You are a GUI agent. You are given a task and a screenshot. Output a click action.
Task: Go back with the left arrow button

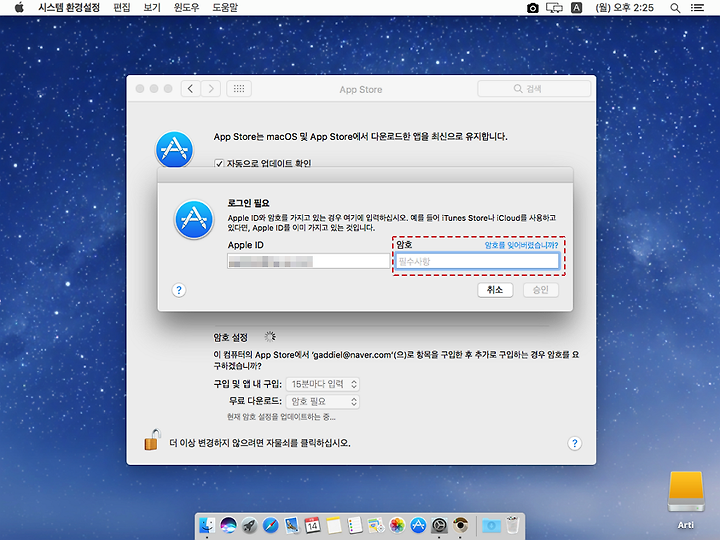tap(191, 89)
